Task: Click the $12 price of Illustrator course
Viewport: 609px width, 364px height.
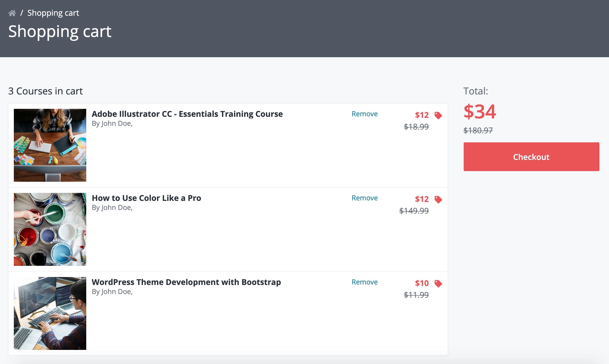Action: point(422,115)
